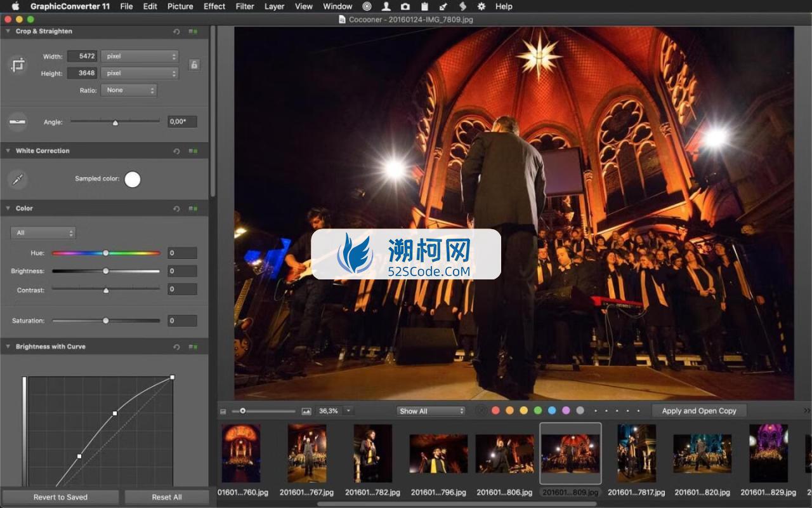The width and height of the screenshot is (812, 508).
Task: Pick the white correction eyedropper
Action: point(18,180)
